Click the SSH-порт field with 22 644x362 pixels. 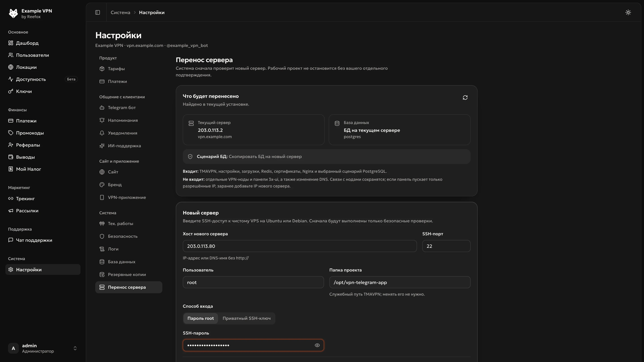(446, 246)
